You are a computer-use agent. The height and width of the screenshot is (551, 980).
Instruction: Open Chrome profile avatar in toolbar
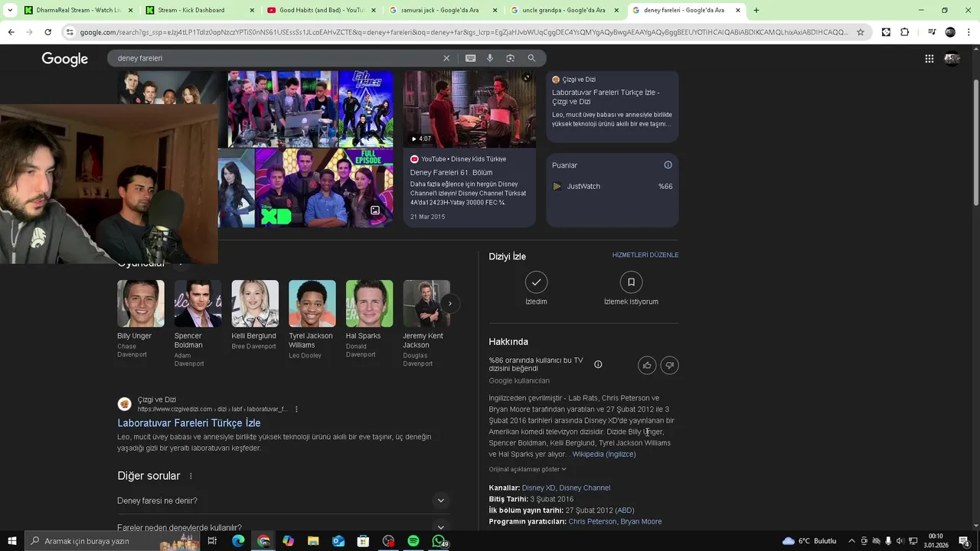click(950, 32)
